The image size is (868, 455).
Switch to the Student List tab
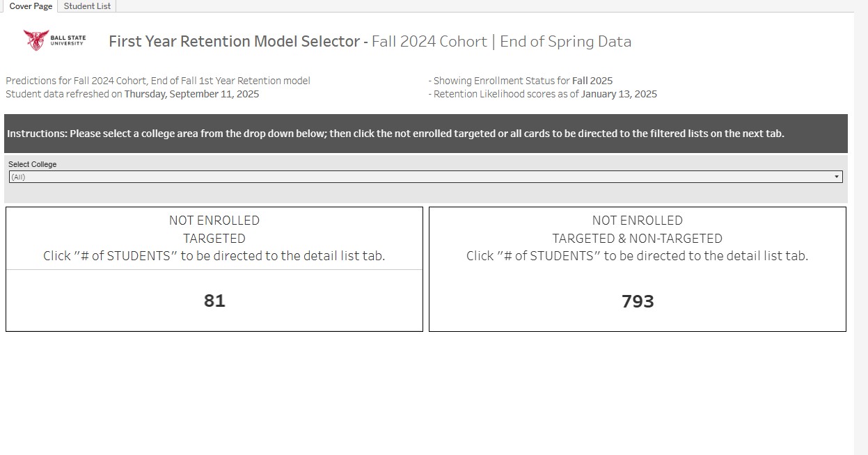[x=88, y=6]
